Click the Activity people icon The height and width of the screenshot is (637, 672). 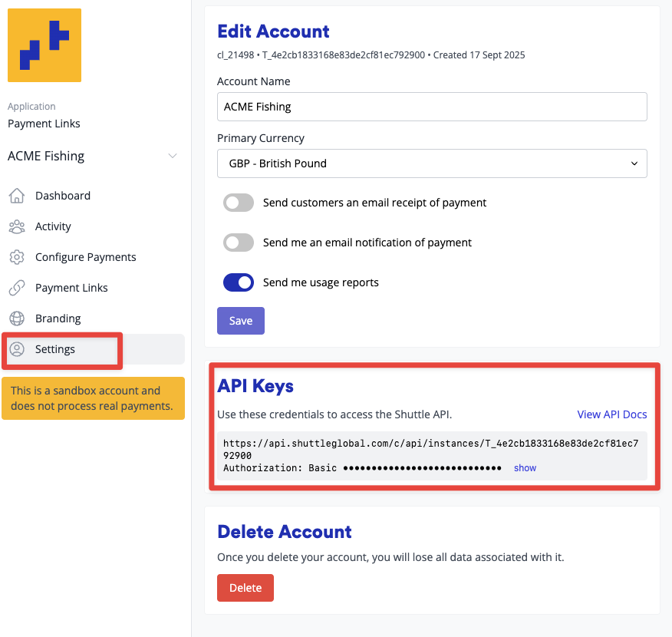coord(16,226)
